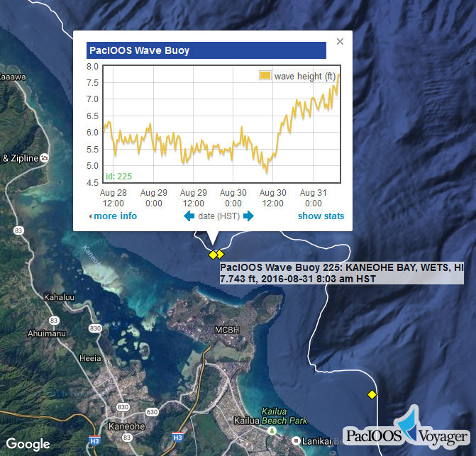Screen dimensions: 476x456
Task: Click the PacIOOS Wave Buoy title bar
Action: (206, 50)
